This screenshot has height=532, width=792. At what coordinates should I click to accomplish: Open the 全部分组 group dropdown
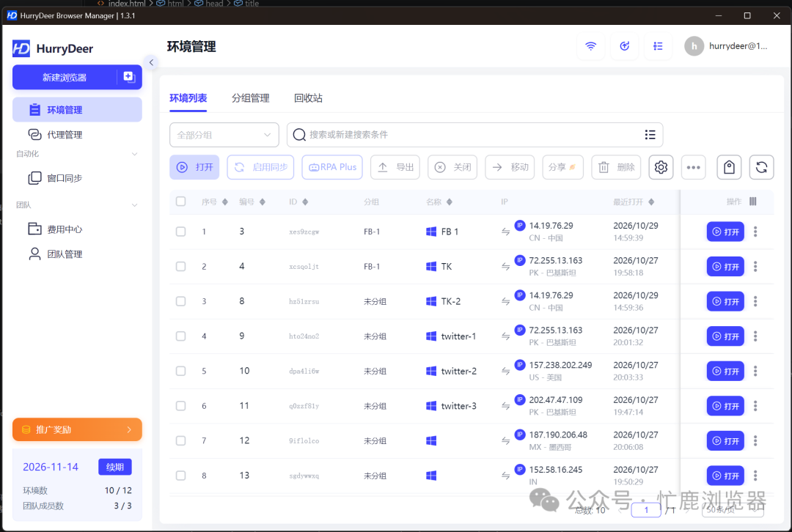224,135
